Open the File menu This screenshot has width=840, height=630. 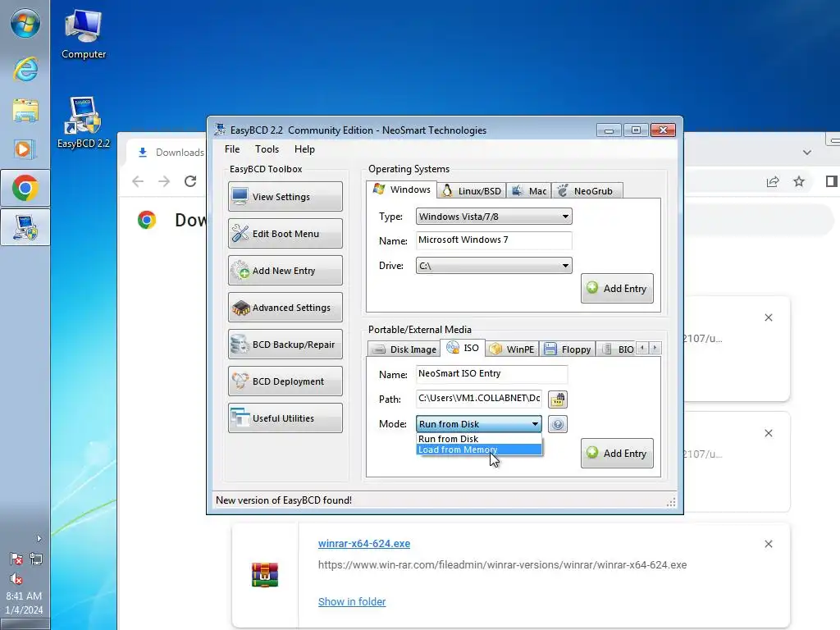[x=232, y=149]
